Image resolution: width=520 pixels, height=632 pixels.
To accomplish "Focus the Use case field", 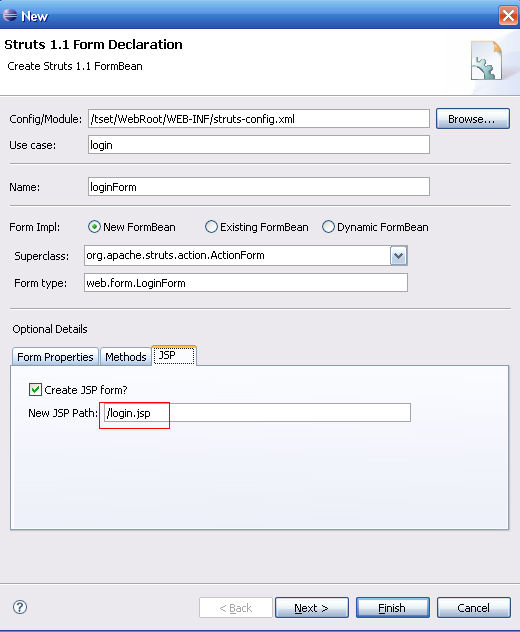I will [x=259, y=145].
